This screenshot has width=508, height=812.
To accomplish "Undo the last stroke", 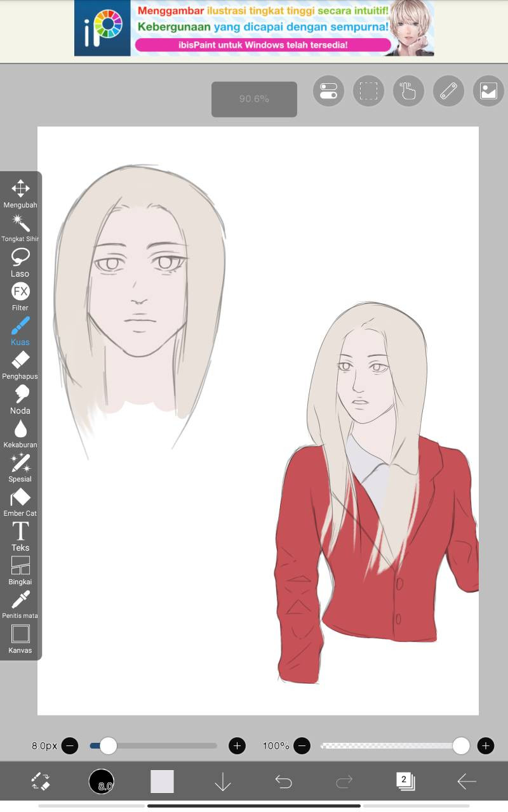I will pyautogui.click(x=283, y=782).
